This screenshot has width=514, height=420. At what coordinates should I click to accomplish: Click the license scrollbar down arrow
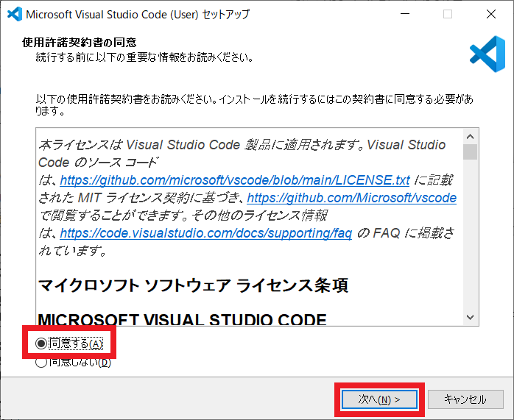click(x=471, y=317)
